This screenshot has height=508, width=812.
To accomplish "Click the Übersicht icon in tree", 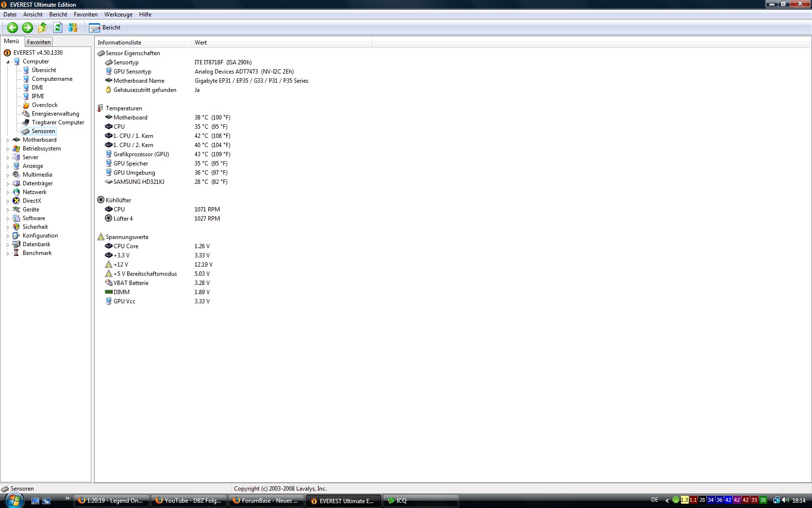I will point(26,70).
